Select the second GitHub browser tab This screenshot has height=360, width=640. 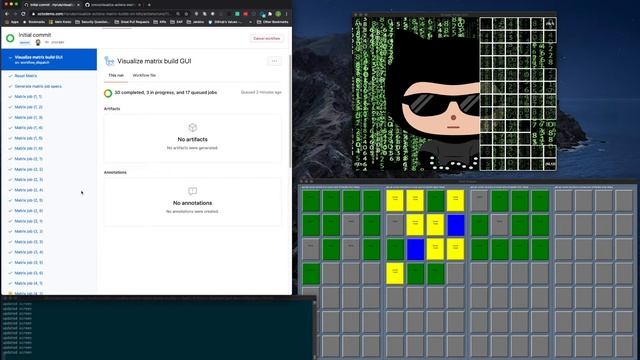113,5
